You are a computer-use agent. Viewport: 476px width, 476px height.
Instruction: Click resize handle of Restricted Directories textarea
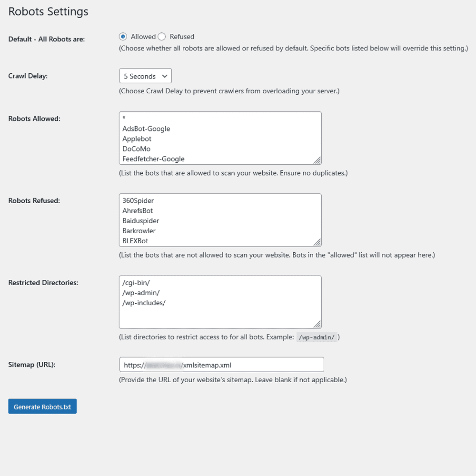pos(317,324)
